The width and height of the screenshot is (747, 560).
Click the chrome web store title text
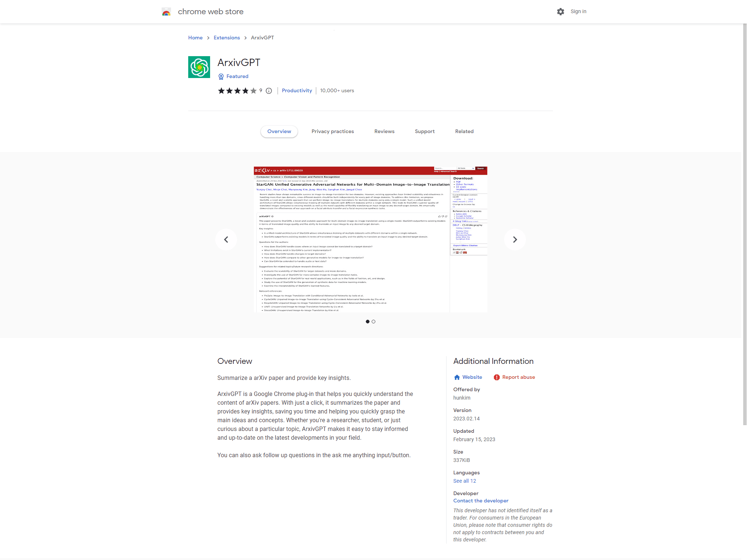pyautogui.click(x=211, y=12)
